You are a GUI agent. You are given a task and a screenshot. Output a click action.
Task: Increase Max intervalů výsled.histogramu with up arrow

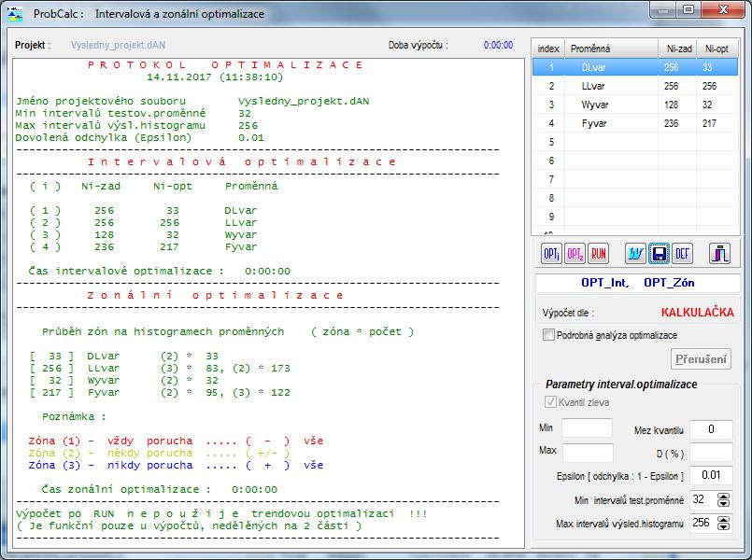tap(723, 519)
